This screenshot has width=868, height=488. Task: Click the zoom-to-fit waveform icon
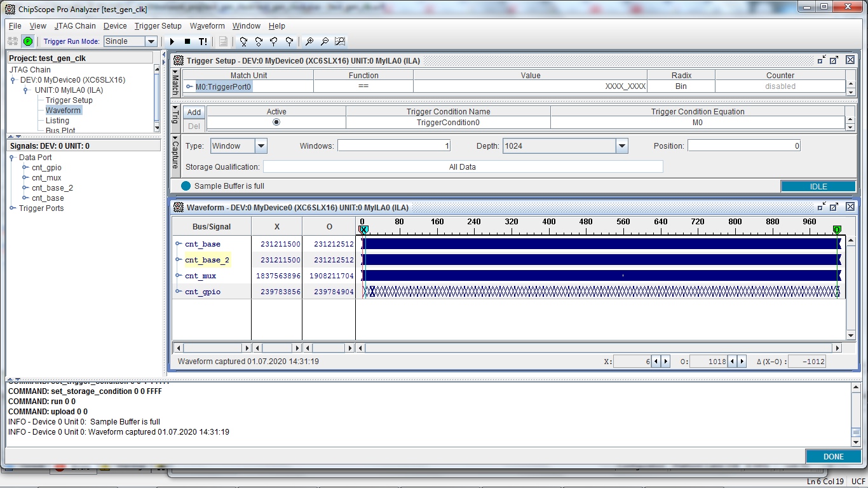[x=340, y=41]
